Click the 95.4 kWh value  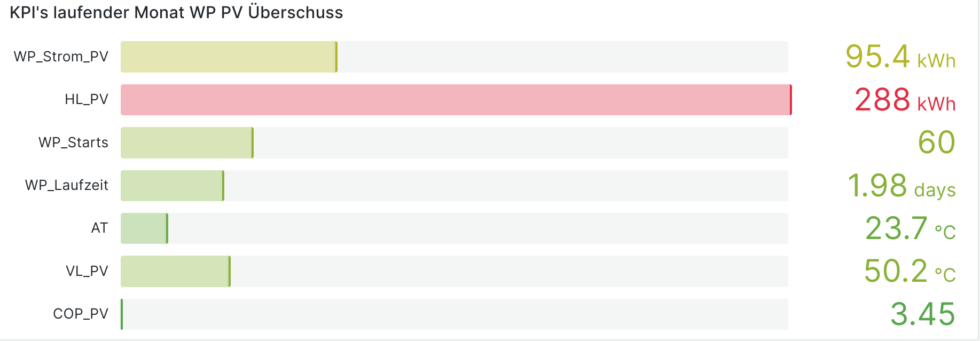click(x=900, y=57)
